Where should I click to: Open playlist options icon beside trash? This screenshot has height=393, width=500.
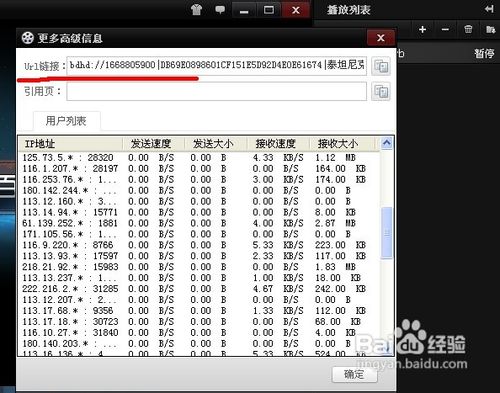click(490, 29)
